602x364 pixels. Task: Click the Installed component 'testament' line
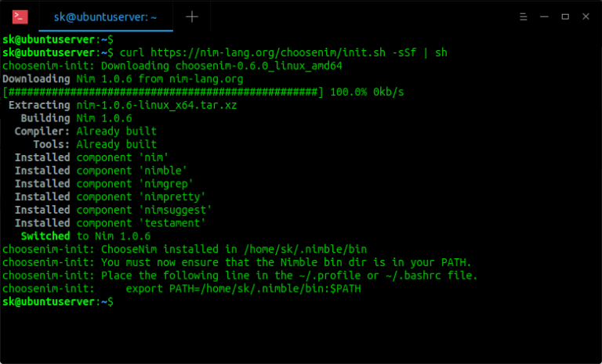click(x=110, y=223)
